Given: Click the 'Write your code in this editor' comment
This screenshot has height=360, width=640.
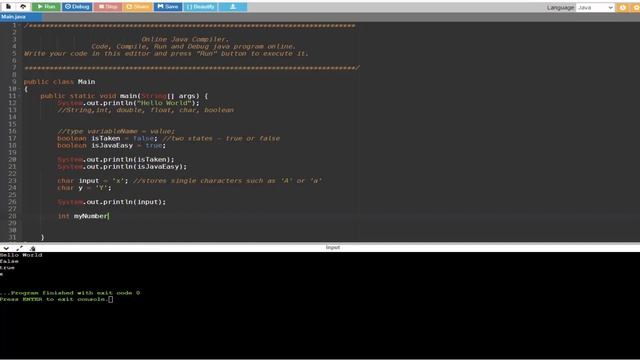Looking at the screenshot, I should click(x=166, y=53).
